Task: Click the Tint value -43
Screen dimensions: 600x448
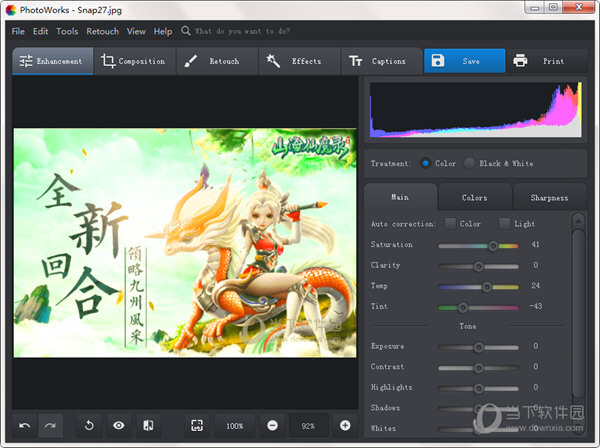Action: pos(536,306)
